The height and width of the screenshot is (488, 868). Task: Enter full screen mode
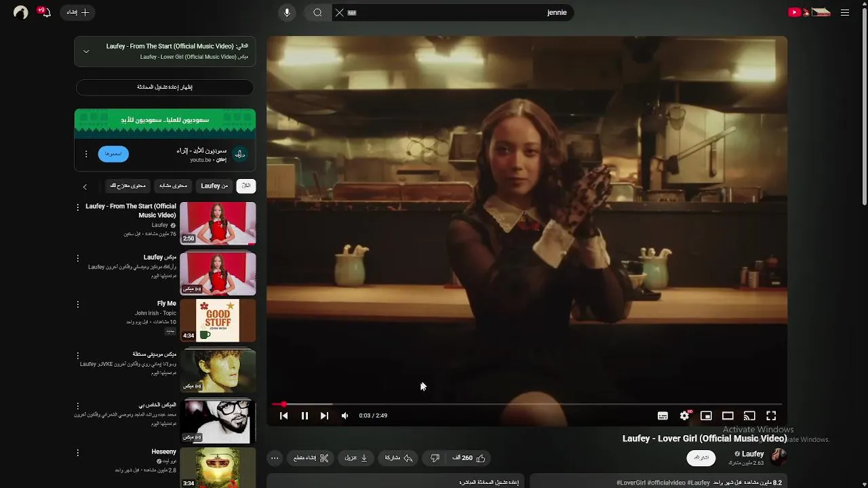click(771, 415)
